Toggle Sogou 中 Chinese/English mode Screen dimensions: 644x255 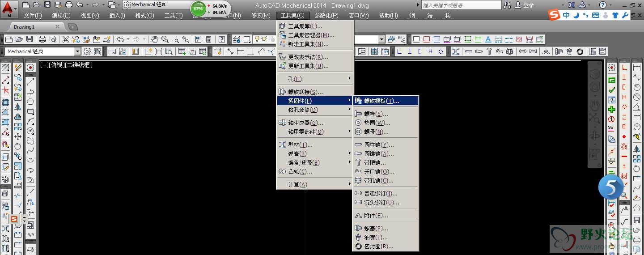tap(566, 15)
